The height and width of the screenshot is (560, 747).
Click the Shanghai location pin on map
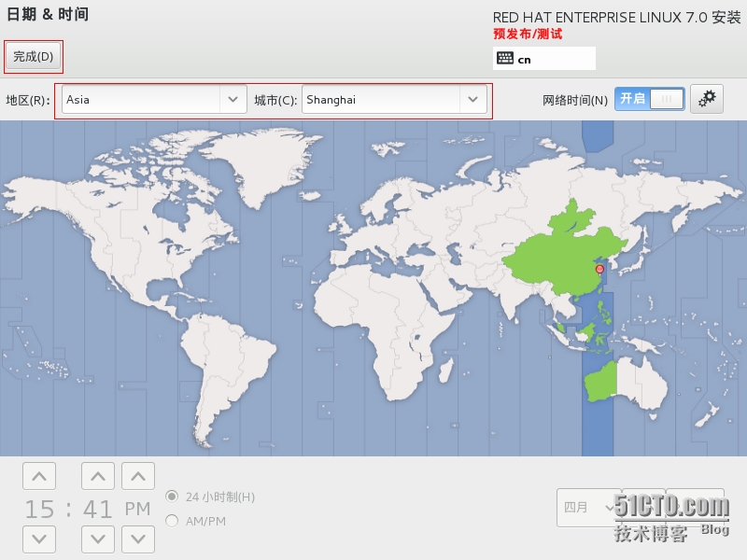[x=599, y=270]
